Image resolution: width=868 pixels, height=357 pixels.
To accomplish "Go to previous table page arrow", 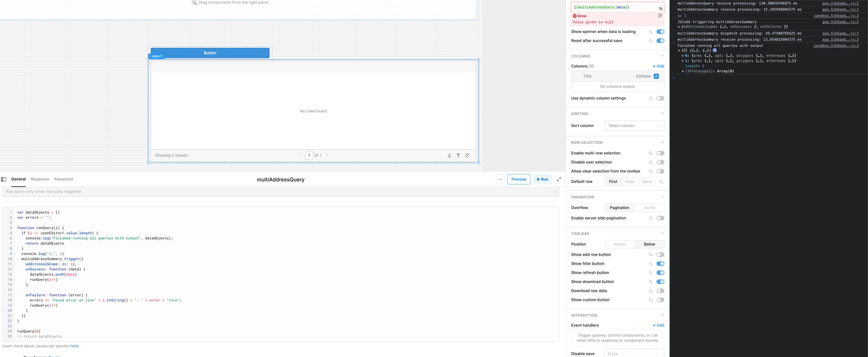I will 300,155.
